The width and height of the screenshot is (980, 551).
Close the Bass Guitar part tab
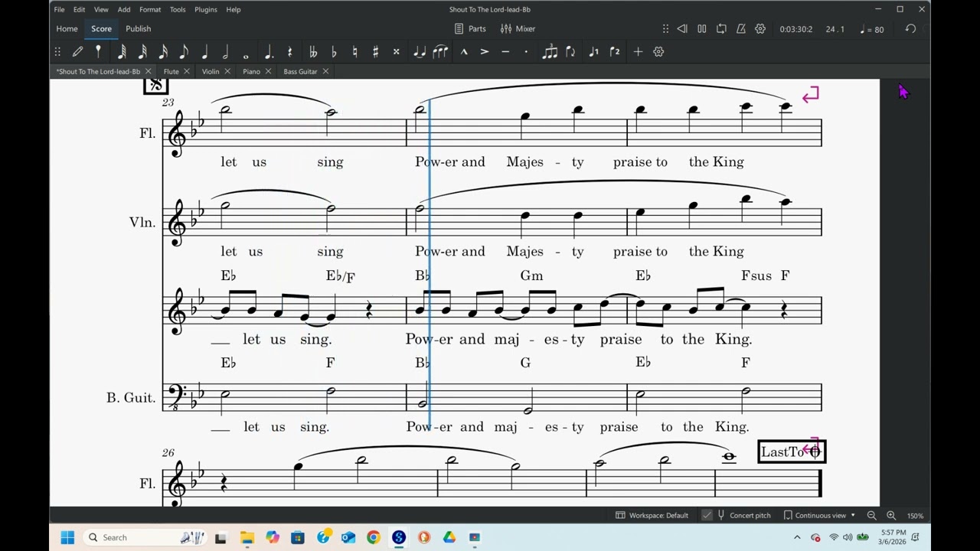pyautogui.click(x=325, y=71)
